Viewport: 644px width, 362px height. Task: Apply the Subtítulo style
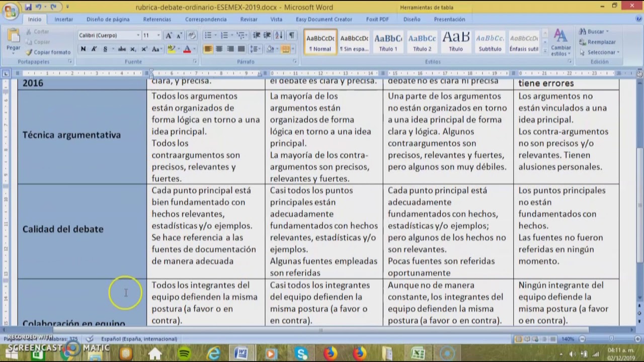click(490, 42)
